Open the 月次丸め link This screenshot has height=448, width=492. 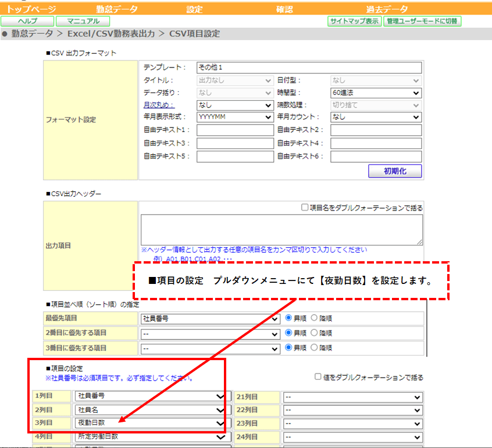pos(159,105)
